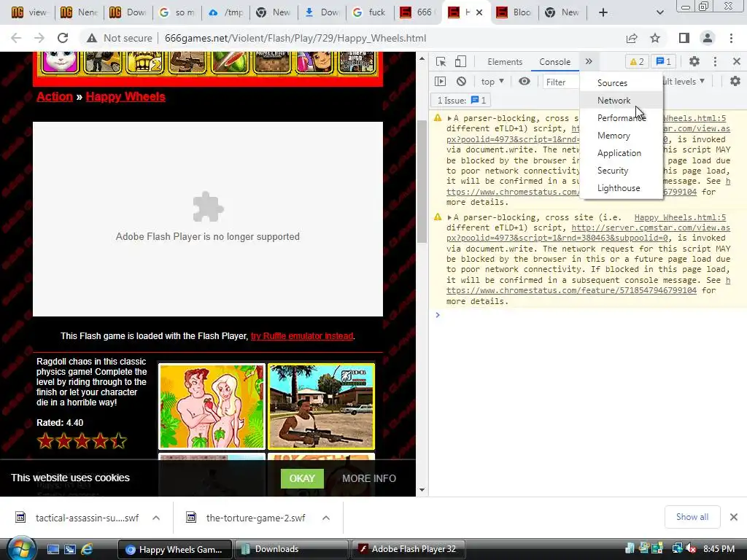Click the DevTools inspect element icon

pyautogui.click(x=441, y=61)
